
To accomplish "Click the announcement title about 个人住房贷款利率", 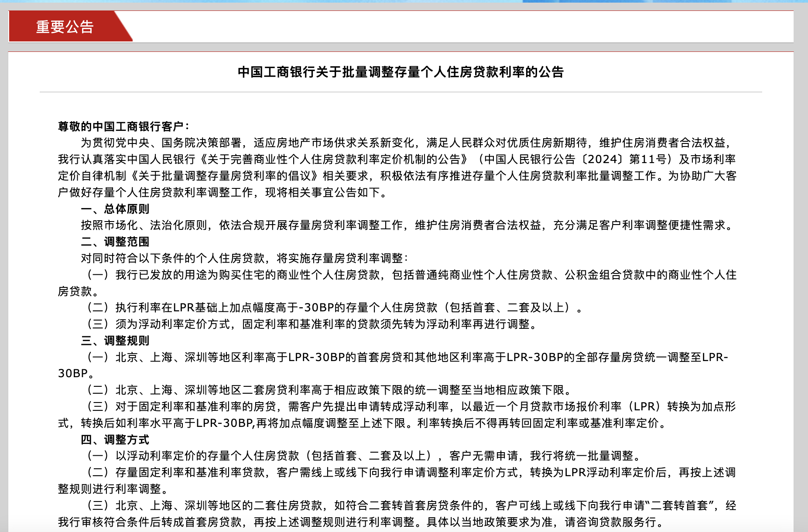I will coord(401,72).
